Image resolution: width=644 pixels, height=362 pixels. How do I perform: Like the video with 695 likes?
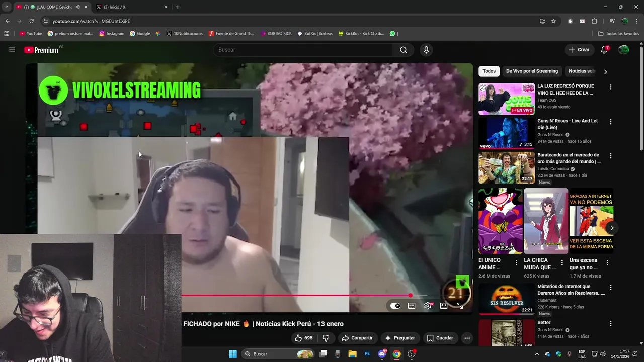coord(304,338)
